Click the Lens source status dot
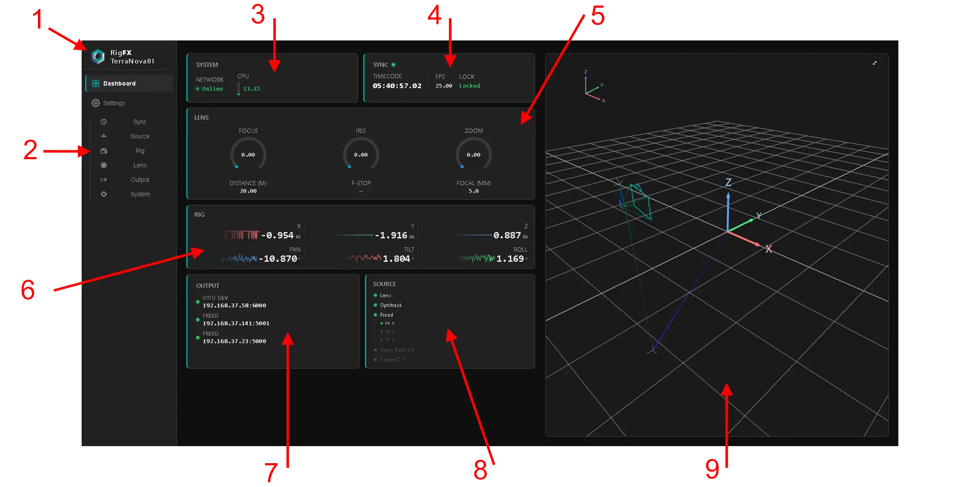This screenshot has width=980, height=487. tap(375, 295)
